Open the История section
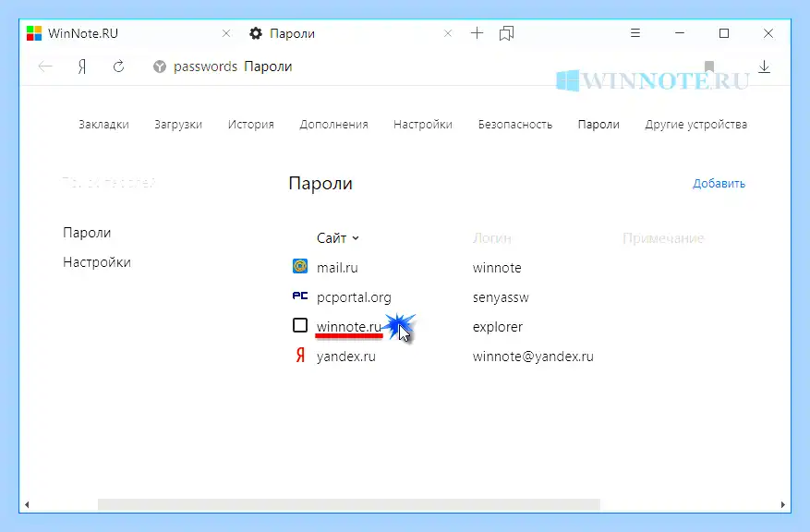This screenshot has width=810, height=532. pos(251,125)
